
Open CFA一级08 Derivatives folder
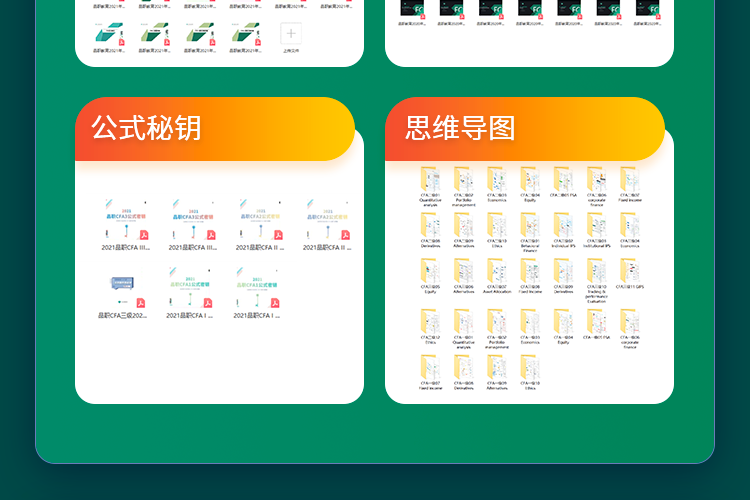coord(463,373)
